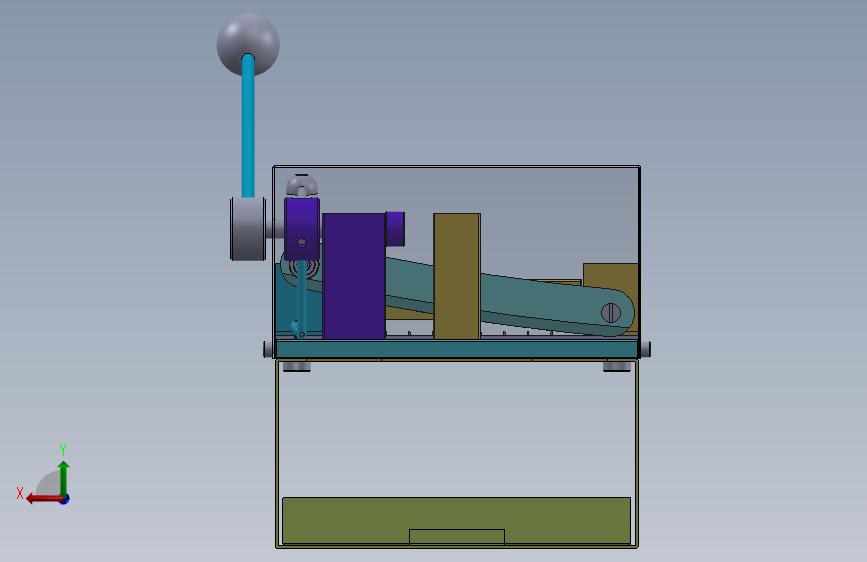Select the large purple rectangular block
The width and height of the screenshot is (867, 562).
click(x=354, y=276)
